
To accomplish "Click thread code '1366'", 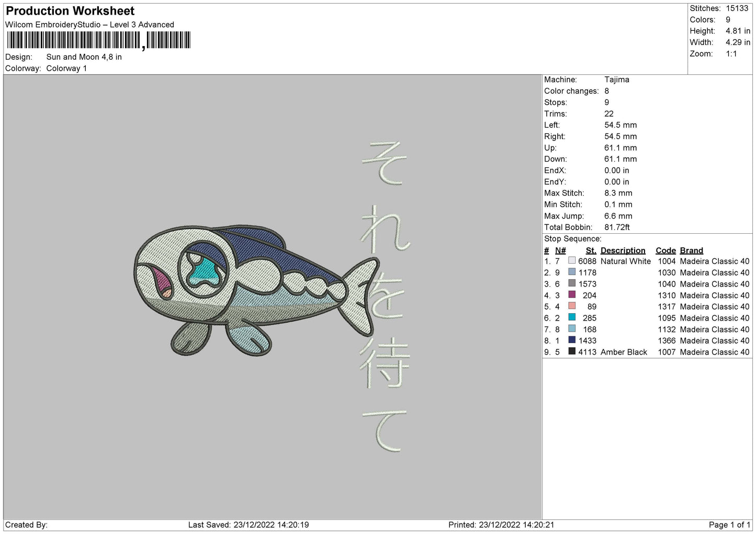I will (x=667, y=340).
